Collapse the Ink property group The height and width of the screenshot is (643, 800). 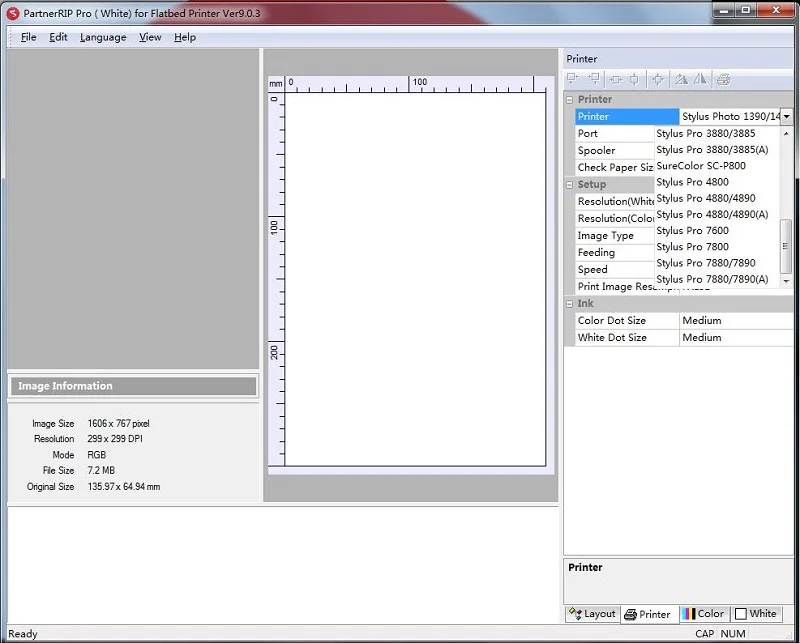(x=569, y=304)
